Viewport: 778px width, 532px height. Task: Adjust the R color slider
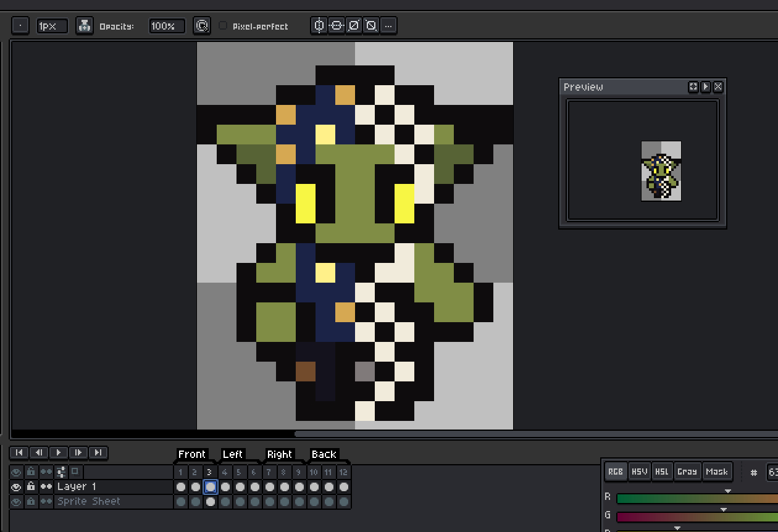(696, 498)
